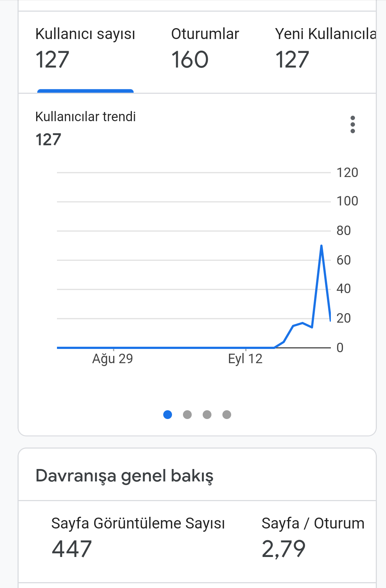Image resolution: width=386 pixels, height=588 pixels.
Task: Click the Ağu 29 date marker on the axis
Action: (112, 359)
